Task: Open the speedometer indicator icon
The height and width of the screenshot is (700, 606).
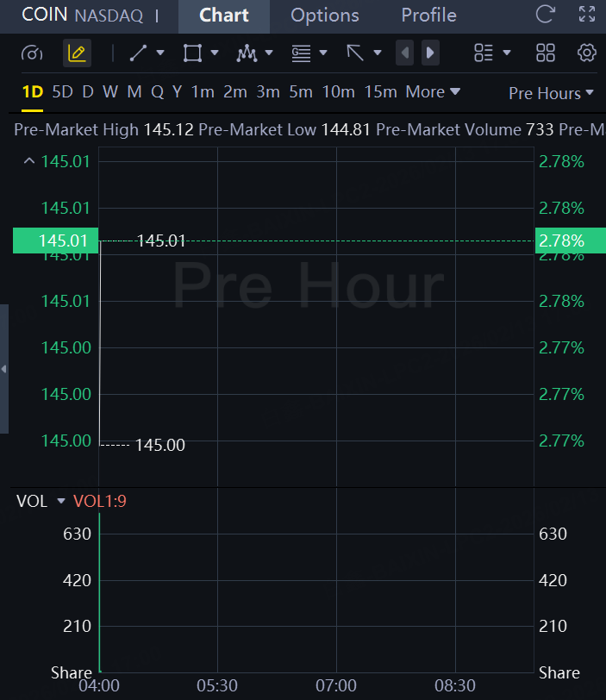Action: (32, 53)
